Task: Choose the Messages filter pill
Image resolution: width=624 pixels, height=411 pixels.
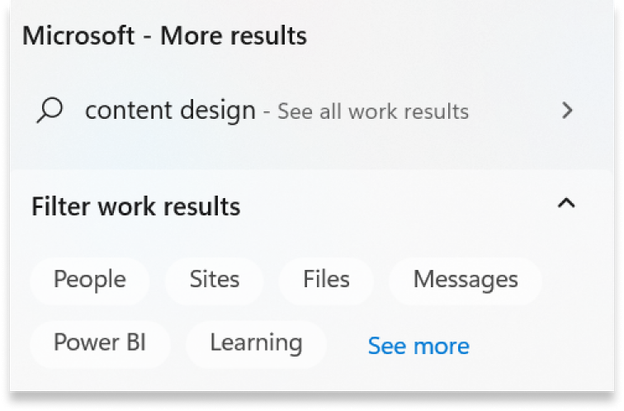Action: pyautogui.click(x=465, y=279)
